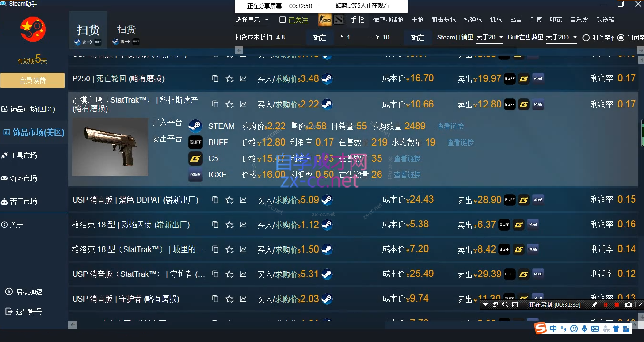Click the maximum price ¥10 input field
This screenshot has width=644, height=342.
tap(391, 37)
